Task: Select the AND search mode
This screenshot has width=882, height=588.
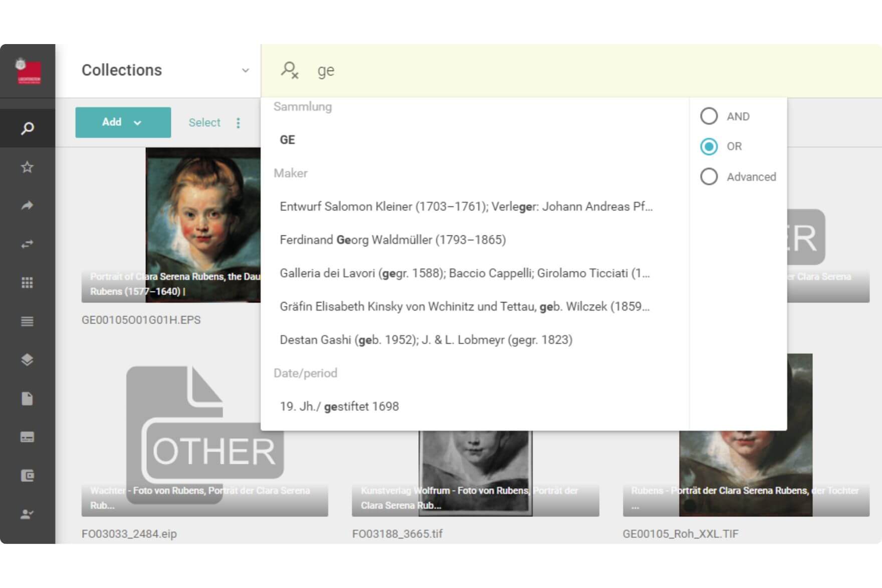Action: [709, 116]
